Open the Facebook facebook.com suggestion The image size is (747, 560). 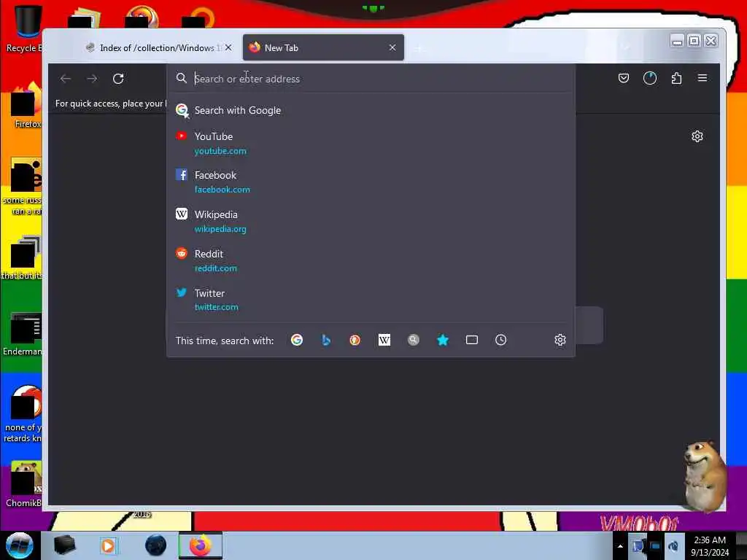pyautogui.click(x=371, y=182)
